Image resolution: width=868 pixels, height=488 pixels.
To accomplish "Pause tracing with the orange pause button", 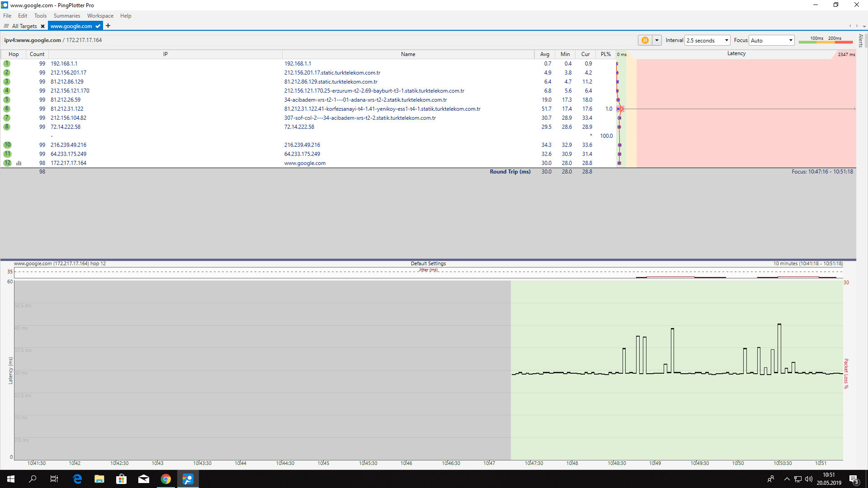I will click(645, 40).
